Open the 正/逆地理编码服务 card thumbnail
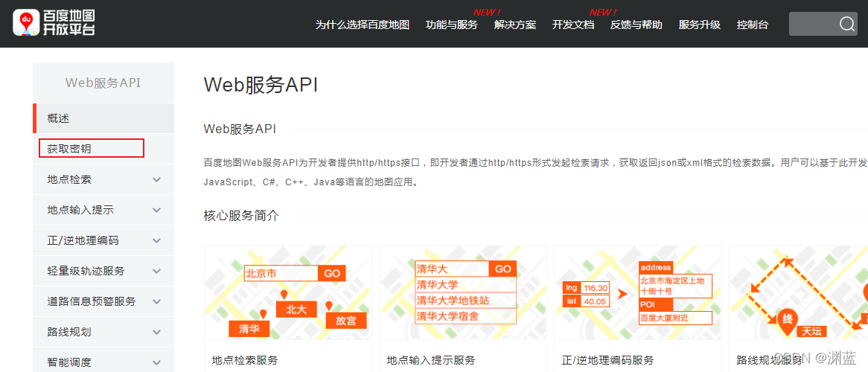 638,293
